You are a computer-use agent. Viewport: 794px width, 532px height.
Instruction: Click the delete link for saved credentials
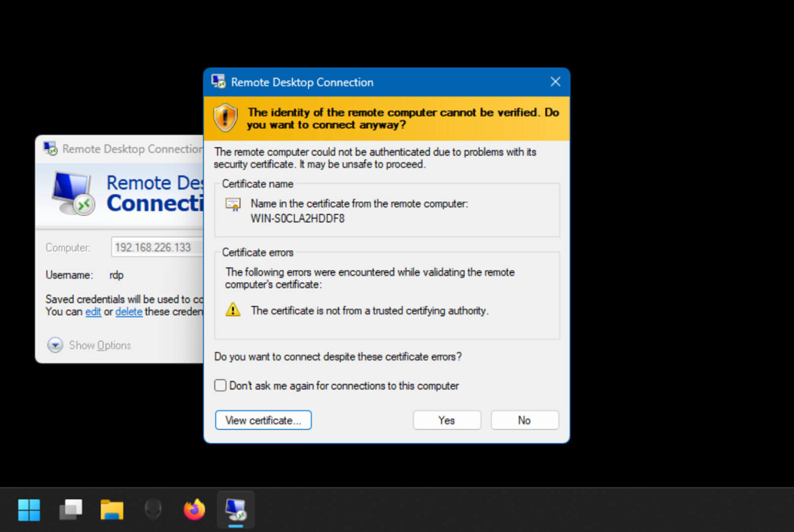[129, 312]
